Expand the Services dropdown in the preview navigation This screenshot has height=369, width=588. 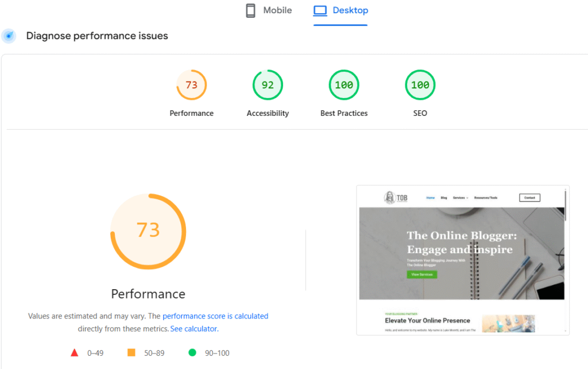point(461,197)
